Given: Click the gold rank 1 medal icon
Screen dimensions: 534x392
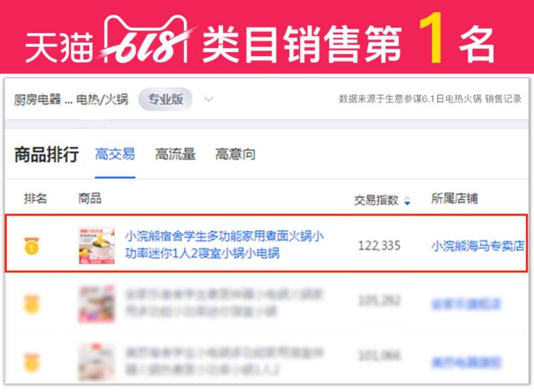Looking at the screenshot, I should coord(31,246).
